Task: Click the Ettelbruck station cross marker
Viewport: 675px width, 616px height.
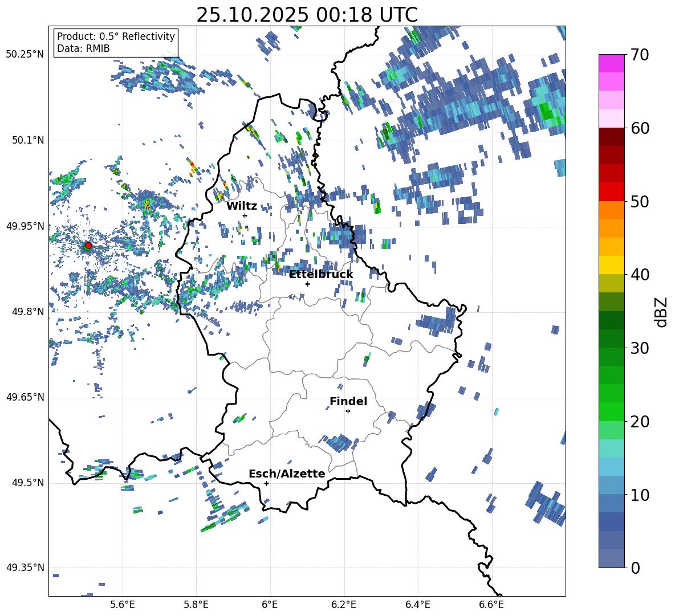Action: coord(307,284)
